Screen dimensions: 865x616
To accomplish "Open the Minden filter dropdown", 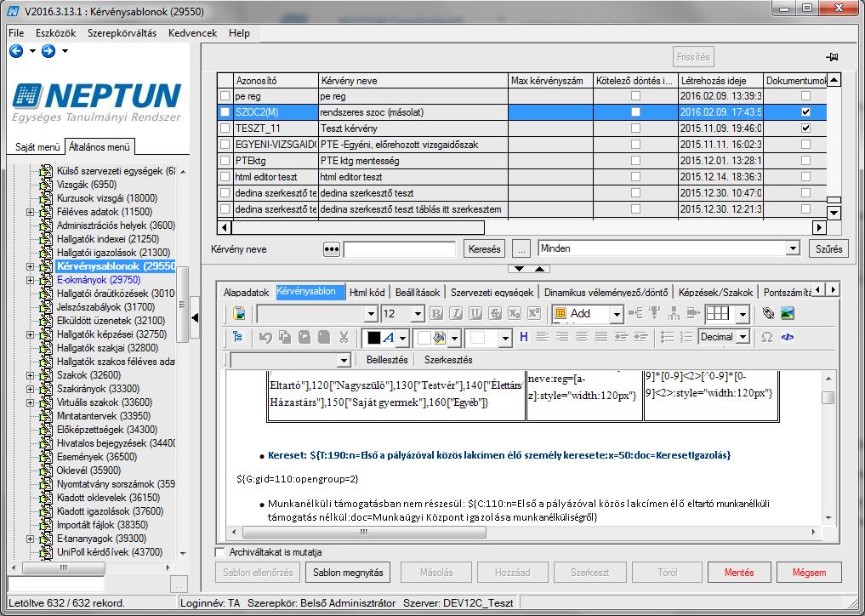I will pyautogui.click(x=793, y=248).
